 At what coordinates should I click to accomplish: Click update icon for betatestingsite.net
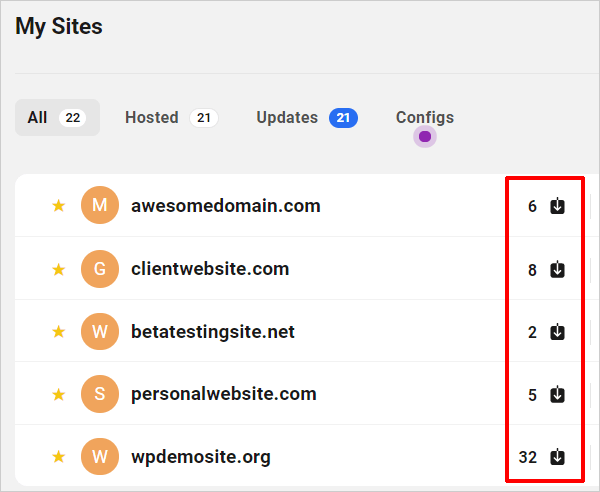click(x=557, y=332)
